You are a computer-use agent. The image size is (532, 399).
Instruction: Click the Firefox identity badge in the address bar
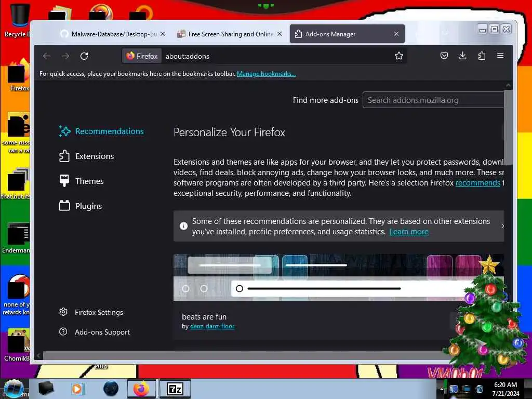coord(142,56)
